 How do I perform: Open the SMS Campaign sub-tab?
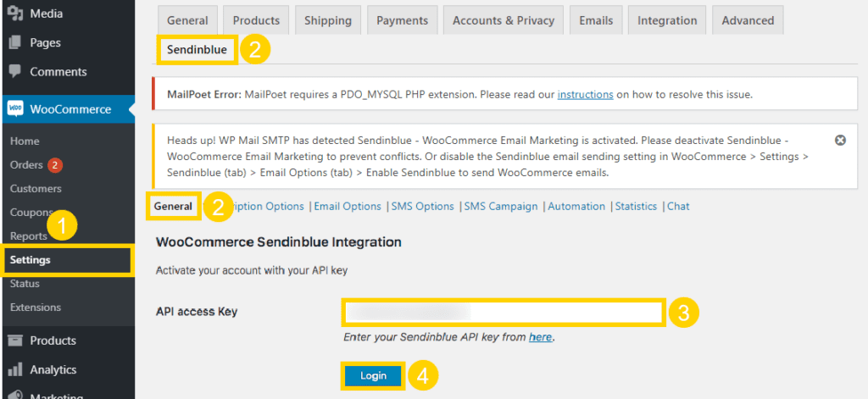[501, 207]
